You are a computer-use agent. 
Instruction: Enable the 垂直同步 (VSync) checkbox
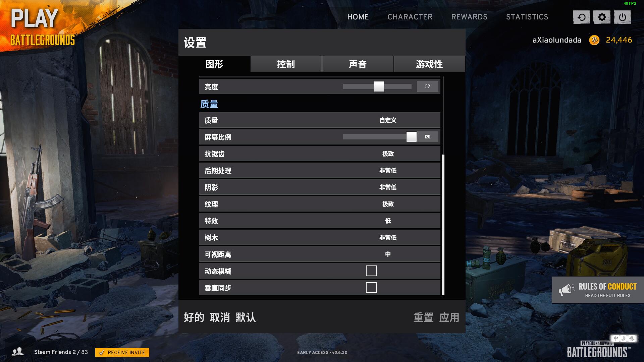[x=371, y=288]
